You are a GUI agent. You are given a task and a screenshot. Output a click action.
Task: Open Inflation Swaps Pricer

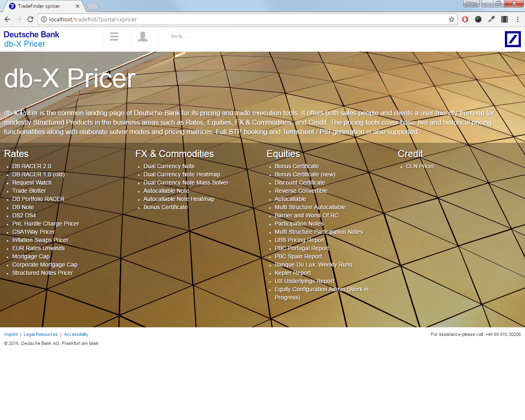pos(40,240)
